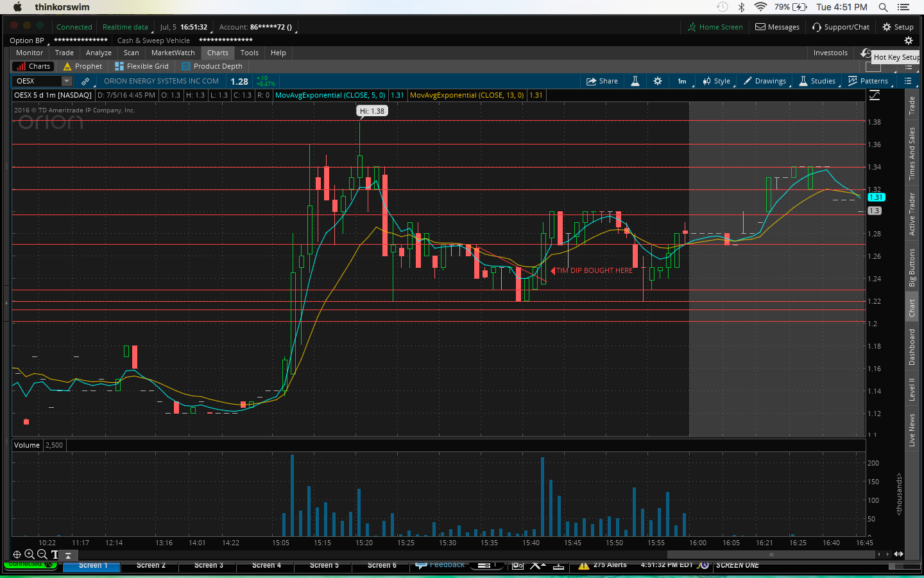Open the Level II side panel
Viewport: 924px width, 578px height.
coord(912,389)
